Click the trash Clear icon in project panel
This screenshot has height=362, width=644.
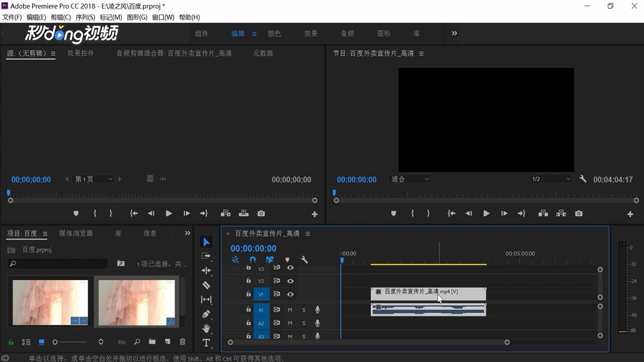pos(183,342)
